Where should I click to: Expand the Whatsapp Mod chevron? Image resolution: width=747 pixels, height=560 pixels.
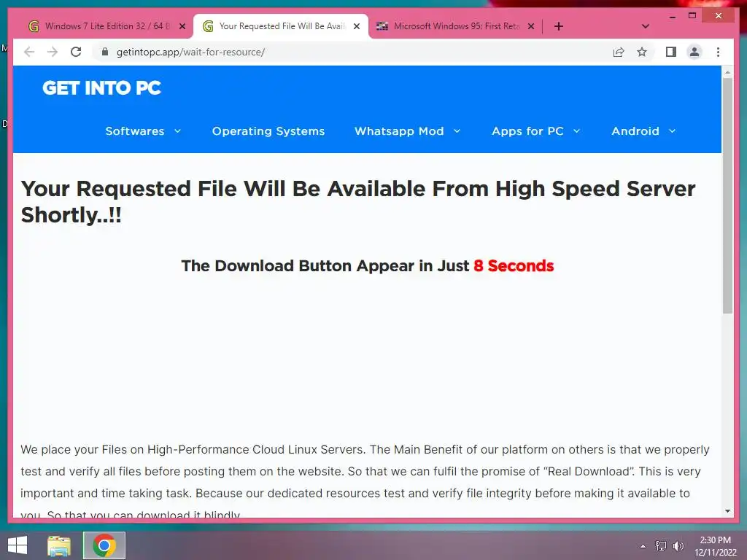click(457, 131)
